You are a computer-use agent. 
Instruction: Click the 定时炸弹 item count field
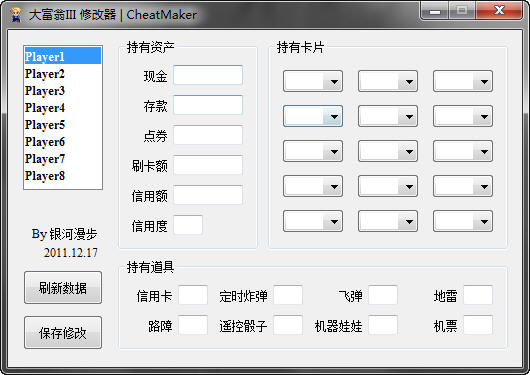click(x=288, y=295)
